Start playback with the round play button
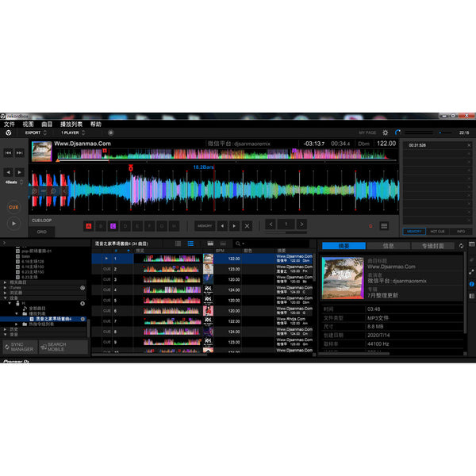The height and width of the screenshot is (476, 476). click(13, 224)
